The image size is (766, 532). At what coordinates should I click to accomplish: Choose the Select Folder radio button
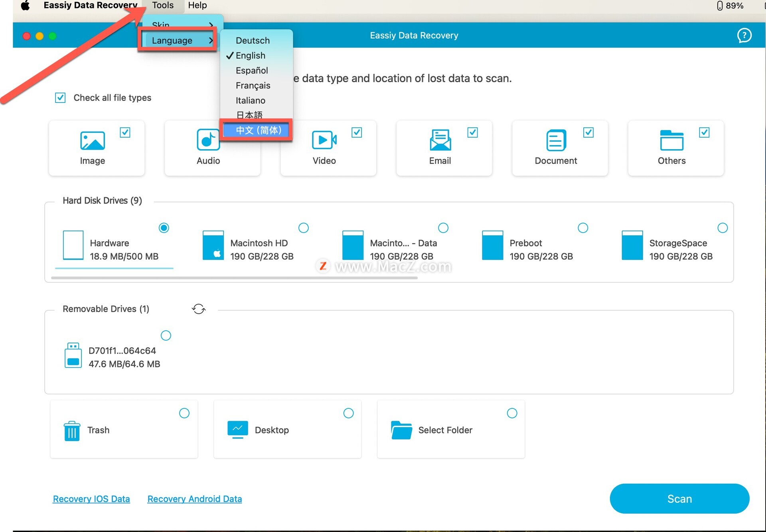[x=512, y=413]
